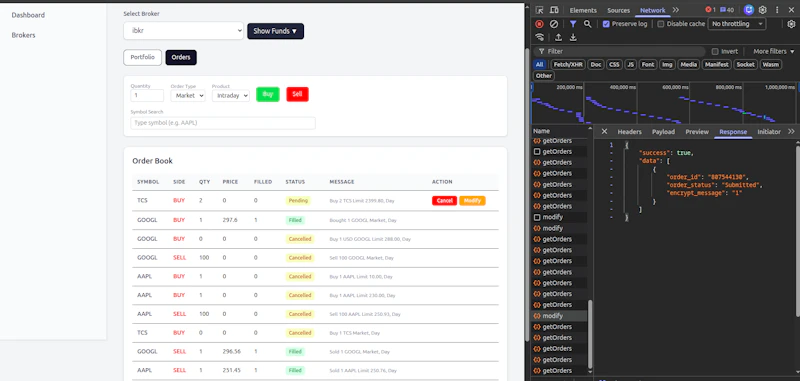Open the Headers tab of the request
Viewport: 800px width, 381px height.
[x=630, y=132]
